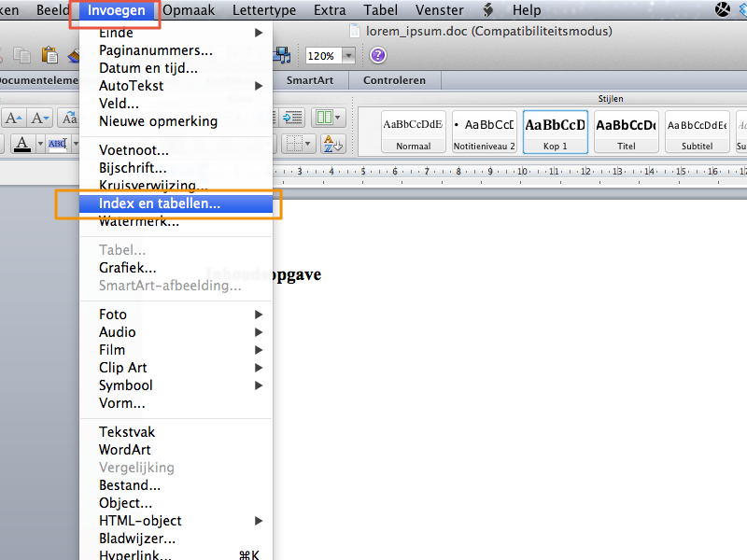Open the borders dropdown arrow
Screen dimensions: 747x560
pos(308,144)
